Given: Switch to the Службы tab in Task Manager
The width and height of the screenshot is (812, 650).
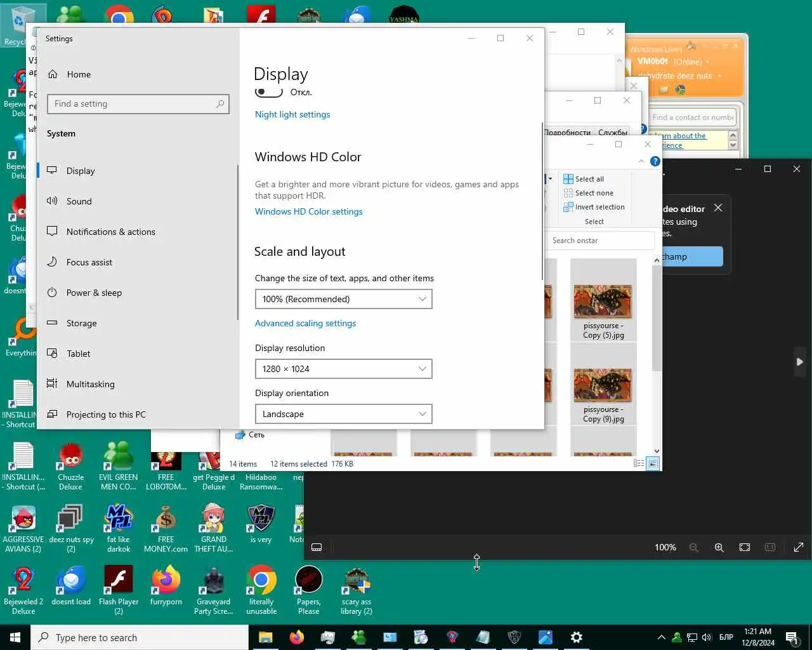Looking at the screenshot, I should click(x=613, y=133).
